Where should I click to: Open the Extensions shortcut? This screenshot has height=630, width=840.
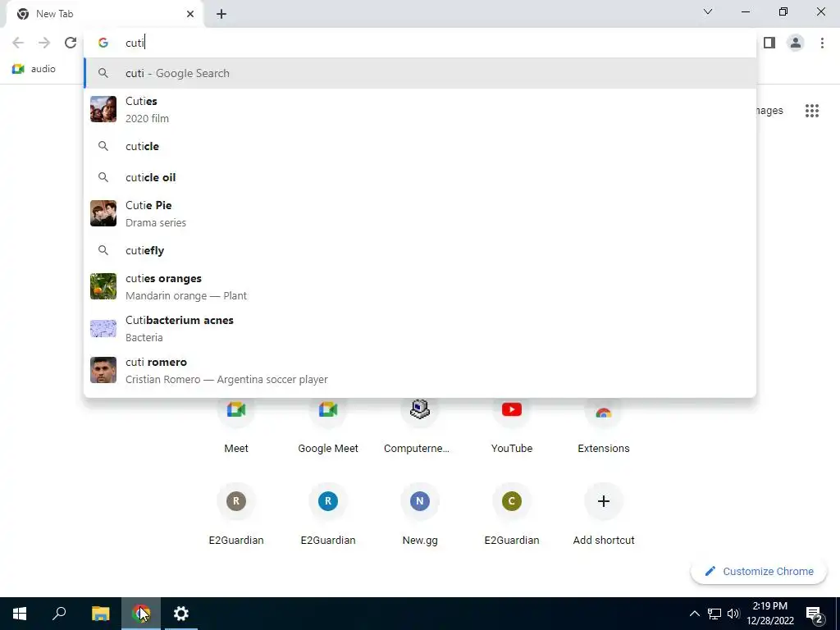pyautogui.click(x=604, y=426)
